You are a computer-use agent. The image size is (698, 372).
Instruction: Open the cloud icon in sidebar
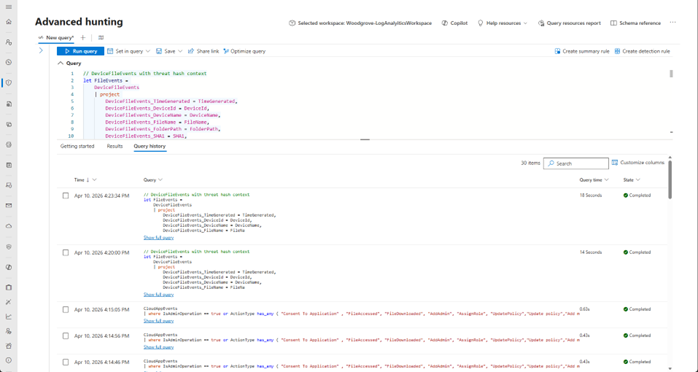(x=8, y=226)
